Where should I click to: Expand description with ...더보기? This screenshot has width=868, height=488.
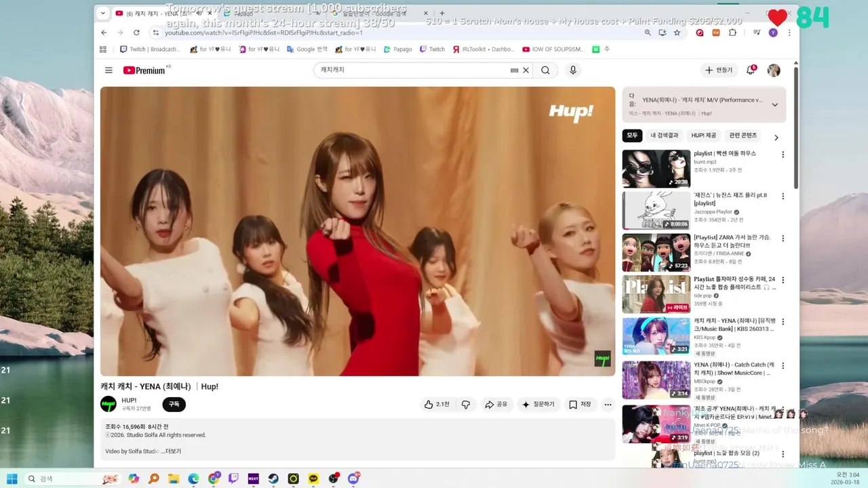coord(171,451)
